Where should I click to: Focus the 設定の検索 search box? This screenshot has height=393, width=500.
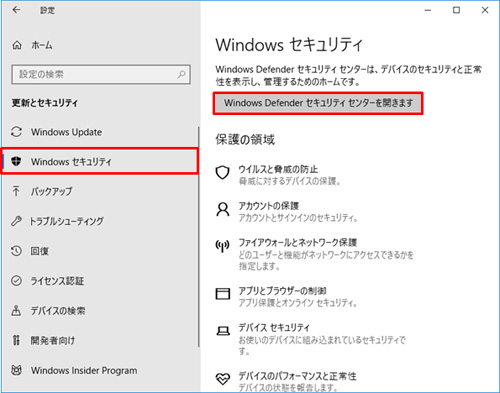click(101, 74)
